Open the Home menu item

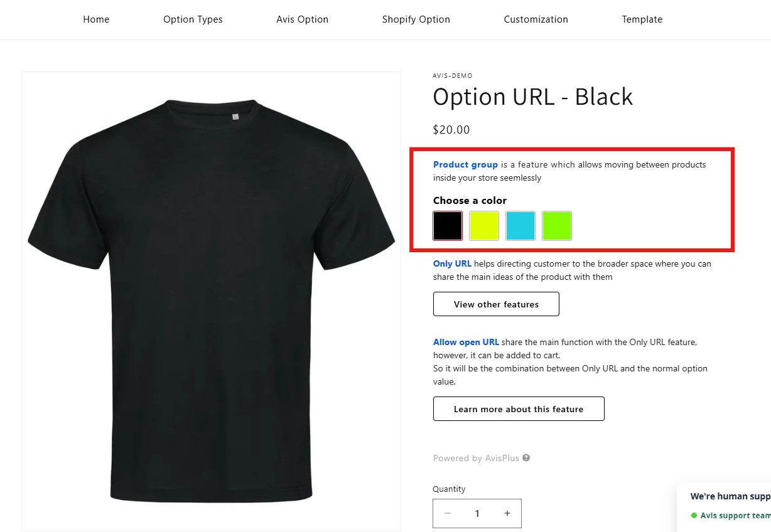point(96,19)
